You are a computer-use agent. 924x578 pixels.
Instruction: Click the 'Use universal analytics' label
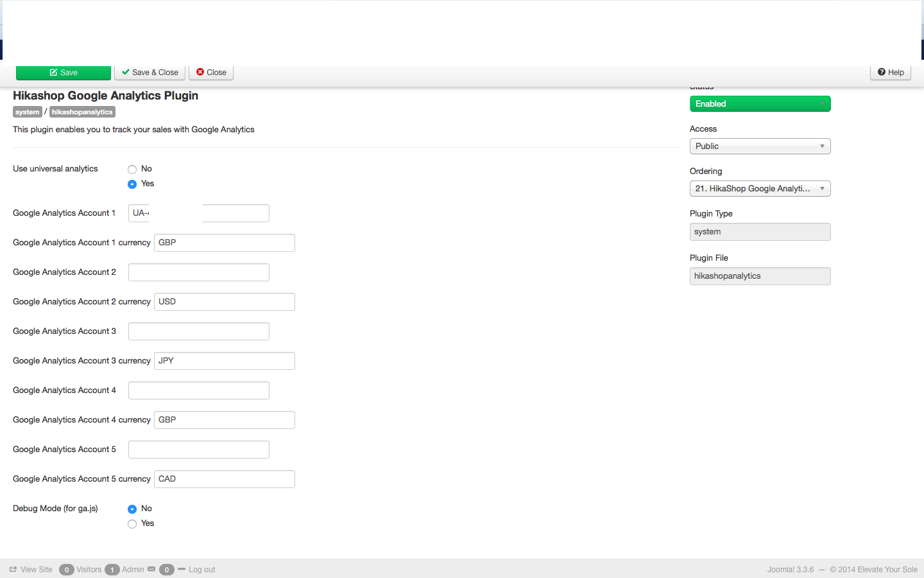point(55,169)
